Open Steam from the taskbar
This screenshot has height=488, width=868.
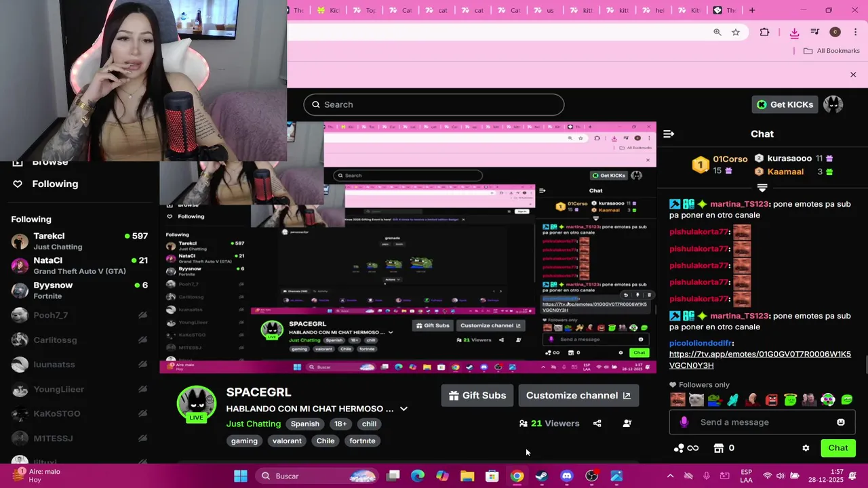pyautogui.click(x=542, y=476)
